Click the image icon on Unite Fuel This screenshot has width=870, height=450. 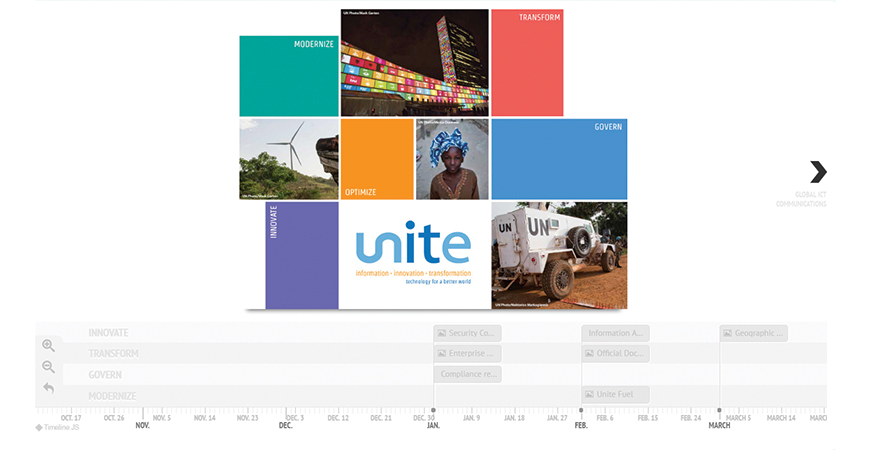point(589,395)
